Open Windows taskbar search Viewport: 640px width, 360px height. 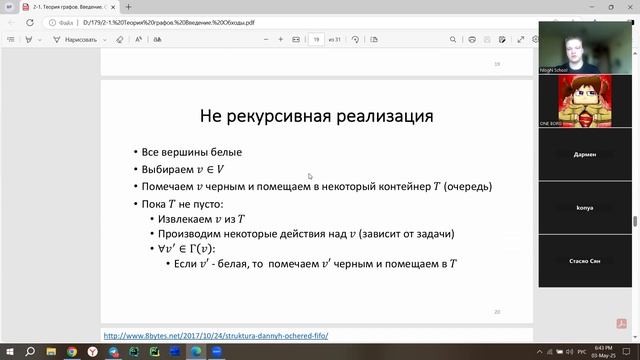pos(30,351)
